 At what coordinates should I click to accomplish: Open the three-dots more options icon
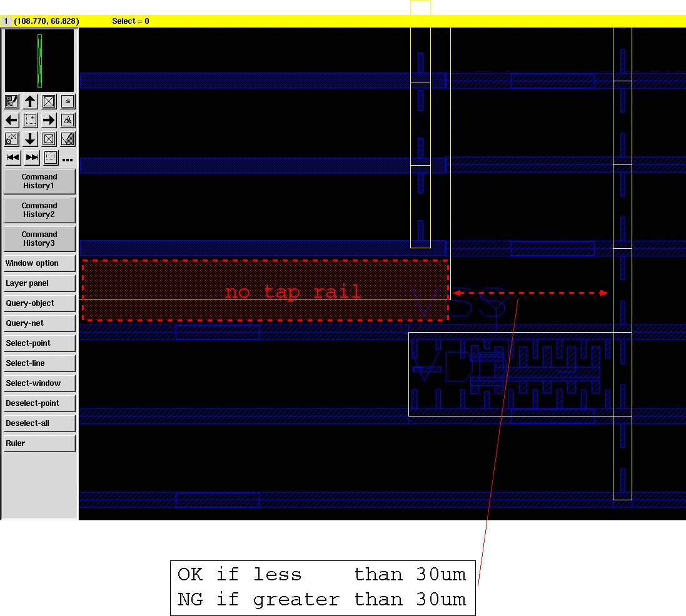[x=68, y=159]
